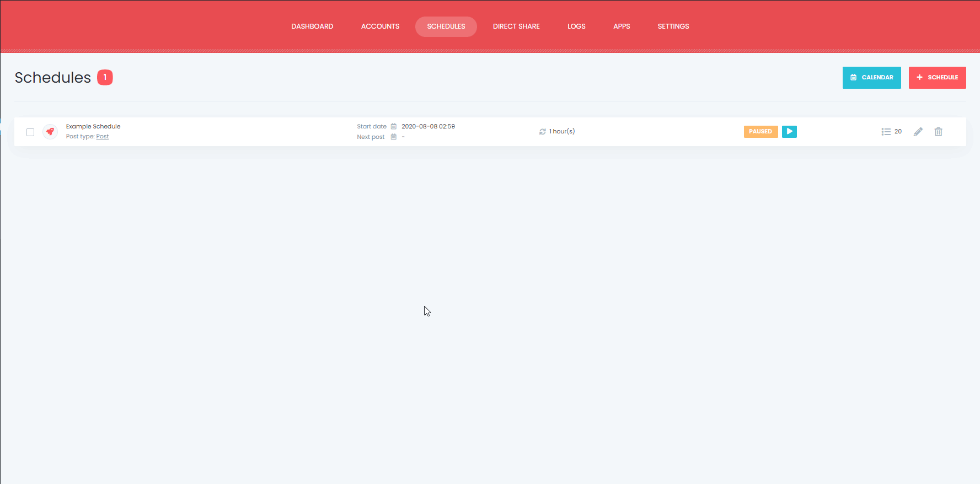Screen dimensions: 980x484
Task: Click start date 2020-08-08 02:59
Action: click(428, 126)
